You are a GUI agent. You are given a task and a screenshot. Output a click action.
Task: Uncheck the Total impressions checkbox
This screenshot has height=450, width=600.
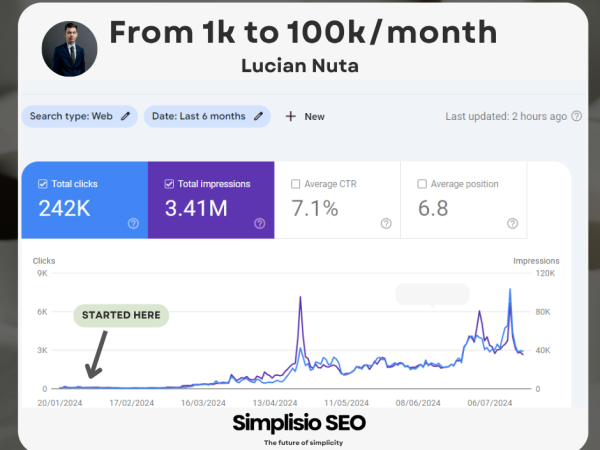click(169, 184)
